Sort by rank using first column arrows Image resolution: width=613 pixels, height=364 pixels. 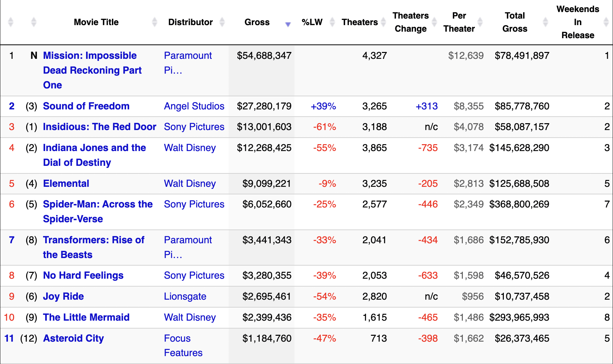point(11,22)
